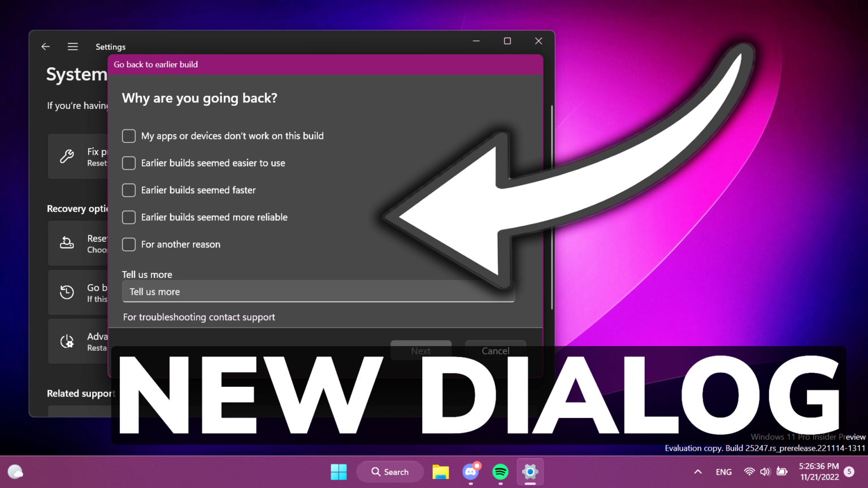Screen dimensions: 868x488
Task: Check 'For another reason'
Action: click(128, 245)
